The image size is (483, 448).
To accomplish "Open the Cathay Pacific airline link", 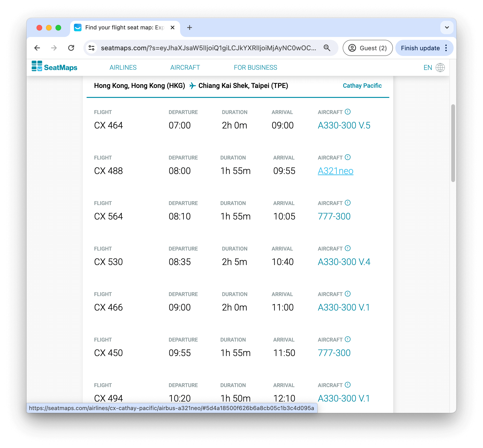I will tap(362, 86).
